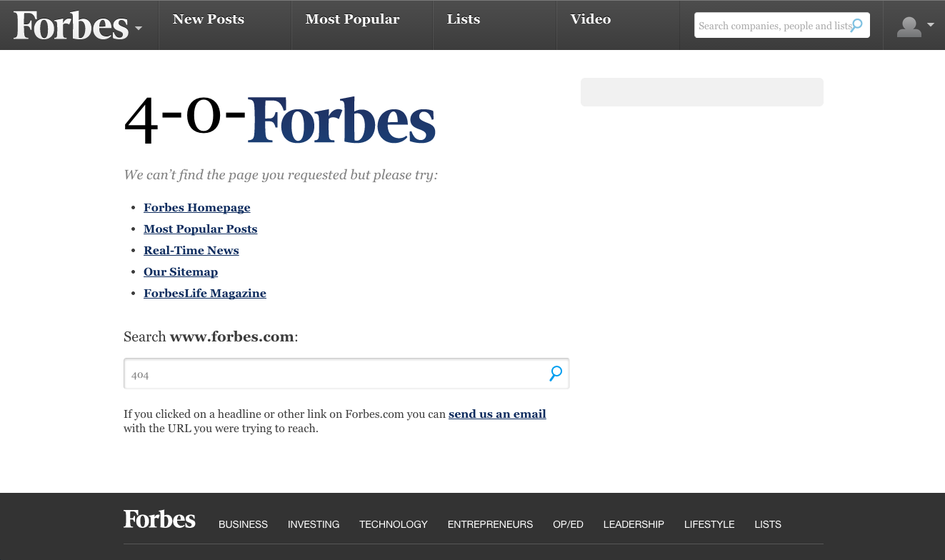Select Lists in top navigation
Screen dimensions: 945x560
coord(464,19)
